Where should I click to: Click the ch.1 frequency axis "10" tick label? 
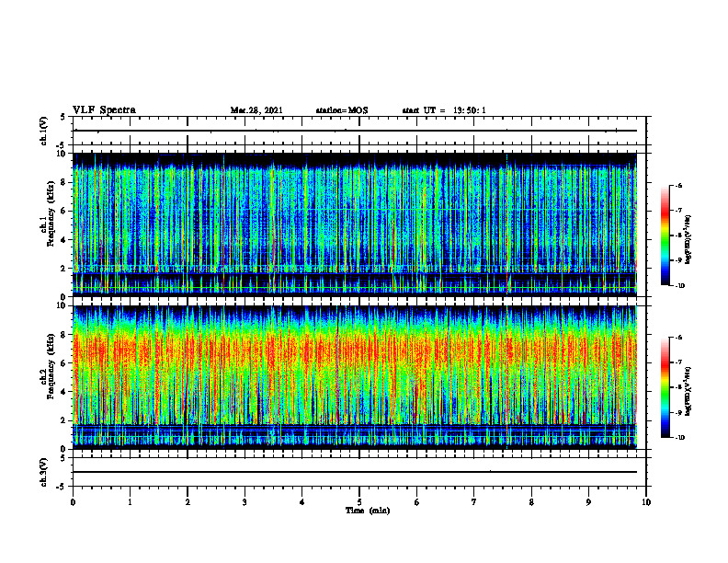tap(62, 154)
